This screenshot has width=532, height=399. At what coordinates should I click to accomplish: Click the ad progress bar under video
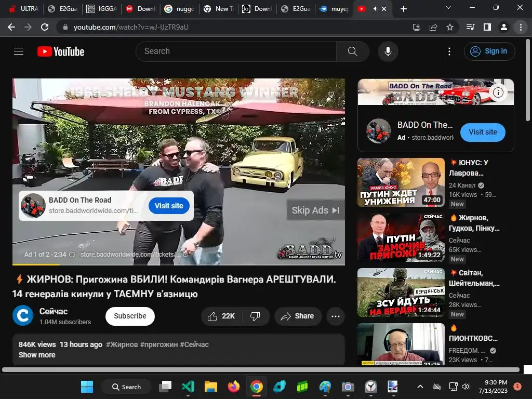(x=179, y=264)
